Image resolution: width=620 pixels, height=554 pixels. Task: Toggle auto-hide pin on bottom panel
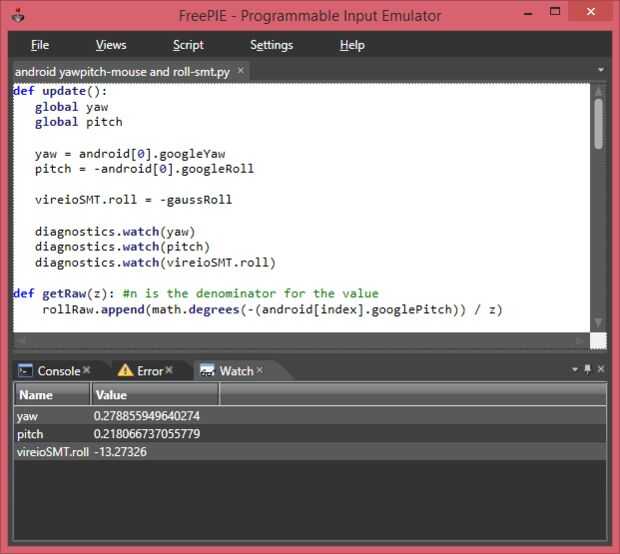[588, 369]
